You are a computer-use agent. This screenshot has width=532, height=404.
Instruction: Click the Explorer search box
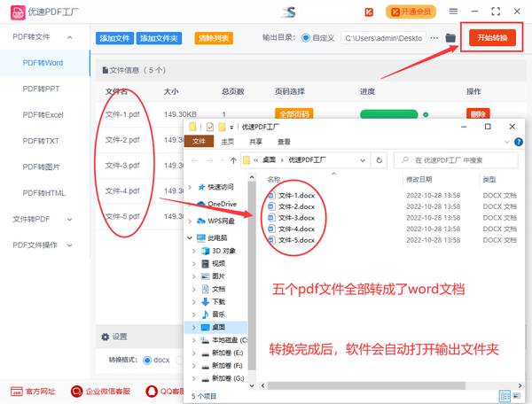pyautogui.click(x=456, y=160)
